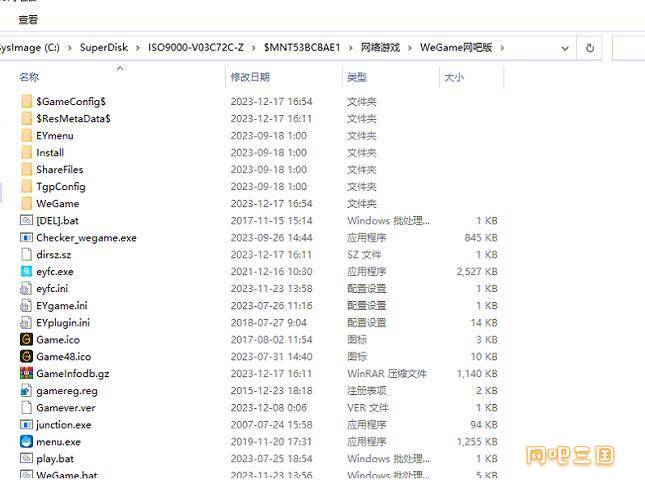Select the WeGame folder icon
The height and width of the screenshot is (480, 645).
(x=26, y=204)
